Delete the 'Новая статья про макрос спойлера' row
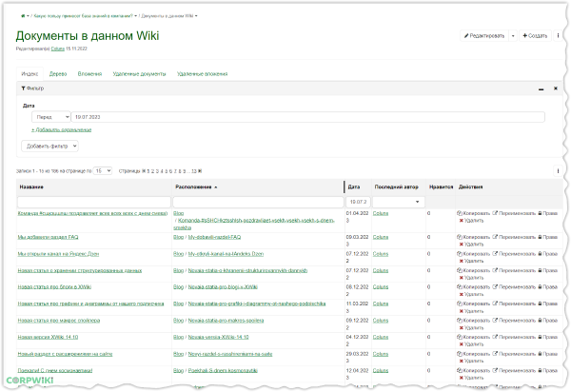The width and height of the screenshot is (571, 392). click(471, 327)
